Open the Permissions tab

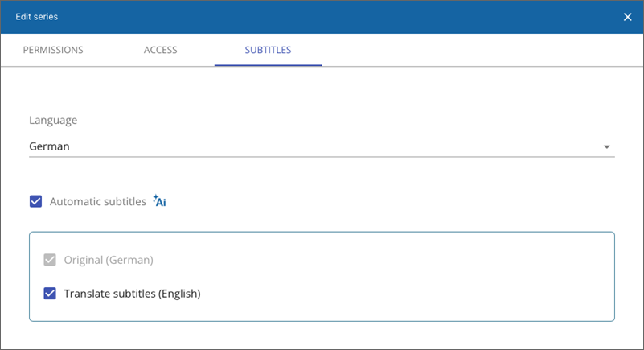53,50
